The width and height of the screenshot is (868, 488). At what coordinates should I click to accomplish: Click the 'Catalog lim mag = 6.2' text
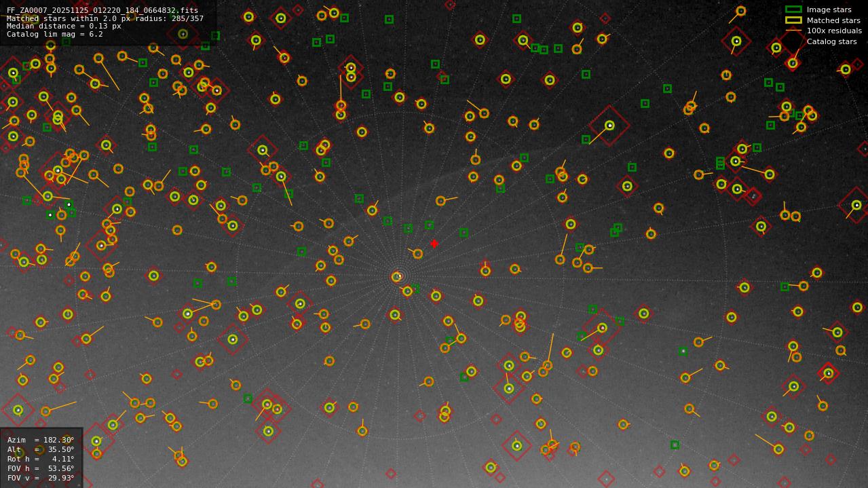click(x=55, y=34)
